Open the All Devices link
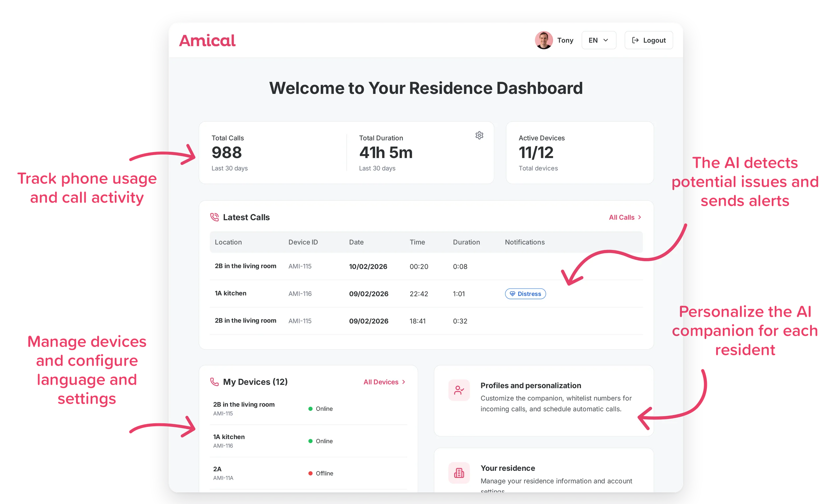The height and width of the screenshot is (504, 828). coord(384,382)
